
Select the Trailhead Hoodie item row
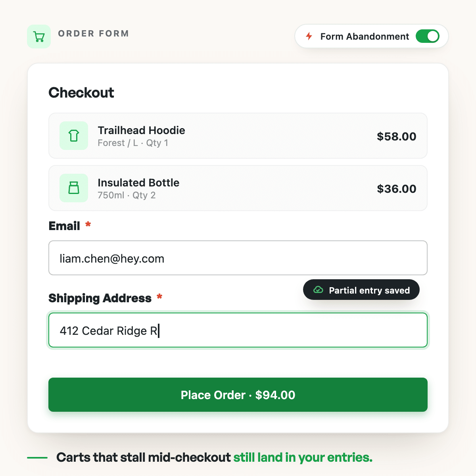pos(238,136)
